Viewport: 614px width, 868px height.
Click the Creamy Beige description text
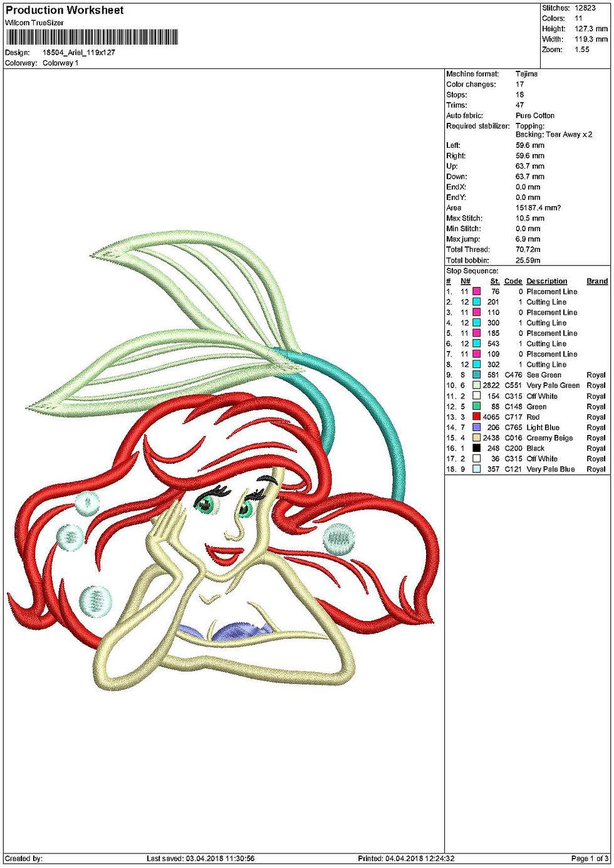tap(549, 438)
